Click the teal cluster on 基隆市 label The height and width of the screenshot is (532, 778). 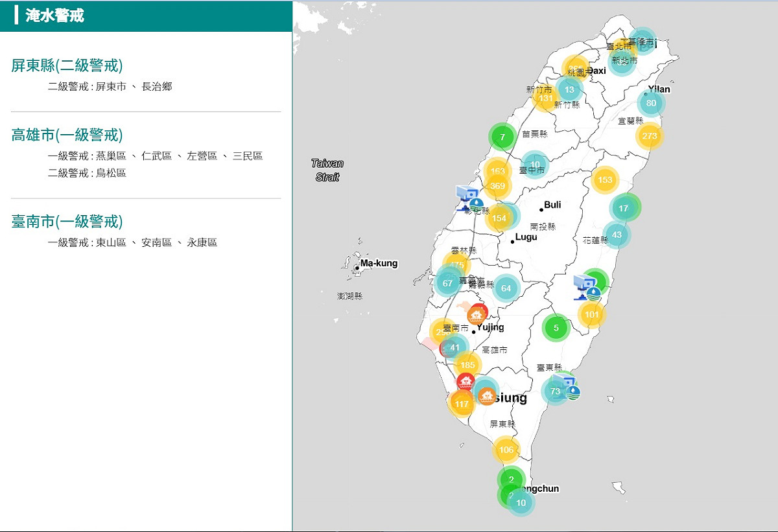click(x=642, y=41)
